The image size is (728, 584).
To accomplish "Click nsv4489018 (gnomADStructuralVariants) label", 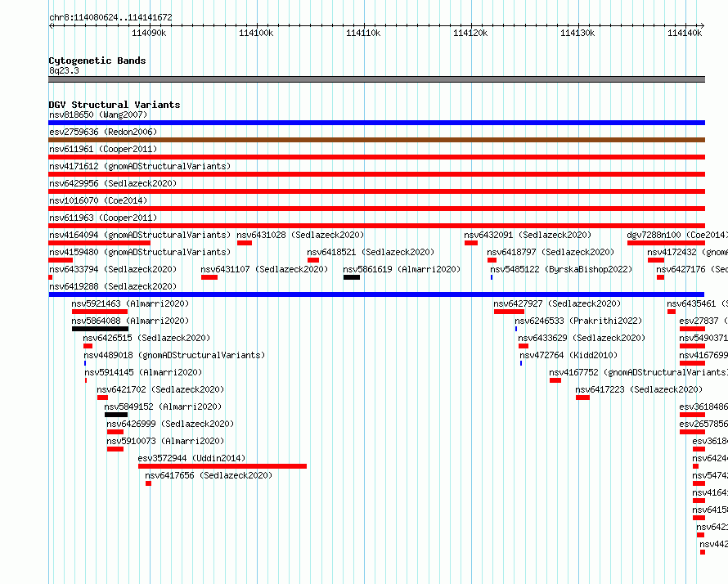I will click(174, 355).
